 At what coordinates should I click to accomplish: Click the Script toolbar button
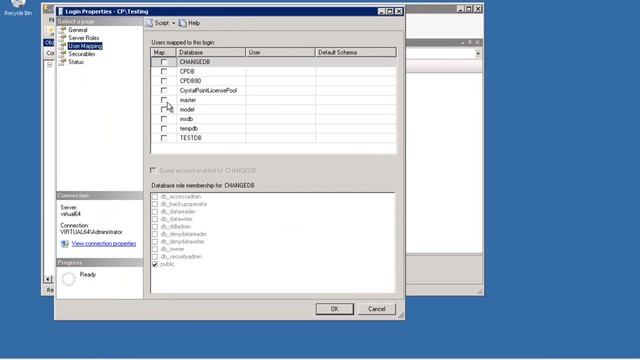click(x=158, y=23)
